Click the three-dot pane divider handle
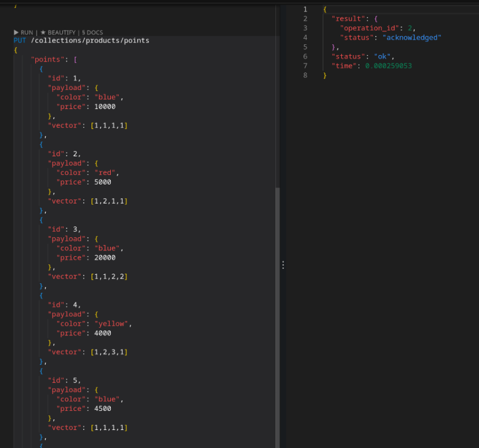This screenshot has width=479, height=448. tap(283, 265)
